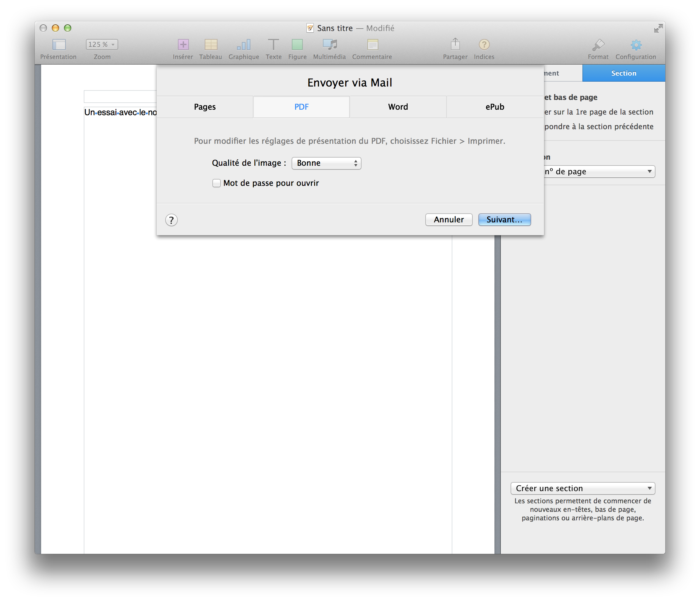Image resolution: width=700 pixels, height=602 pixels.
Task: Click the Suivant… button
Action: click(504, 220)
